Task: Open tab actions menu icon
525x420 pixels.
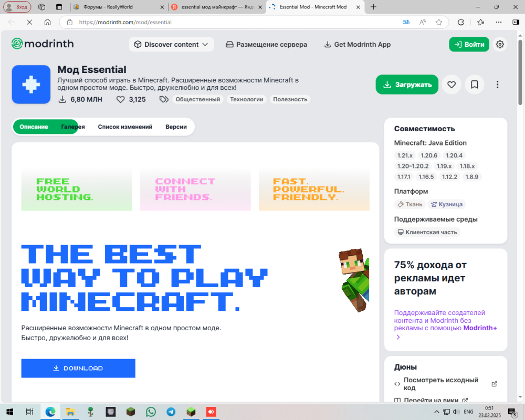Action: pos(59,7)
